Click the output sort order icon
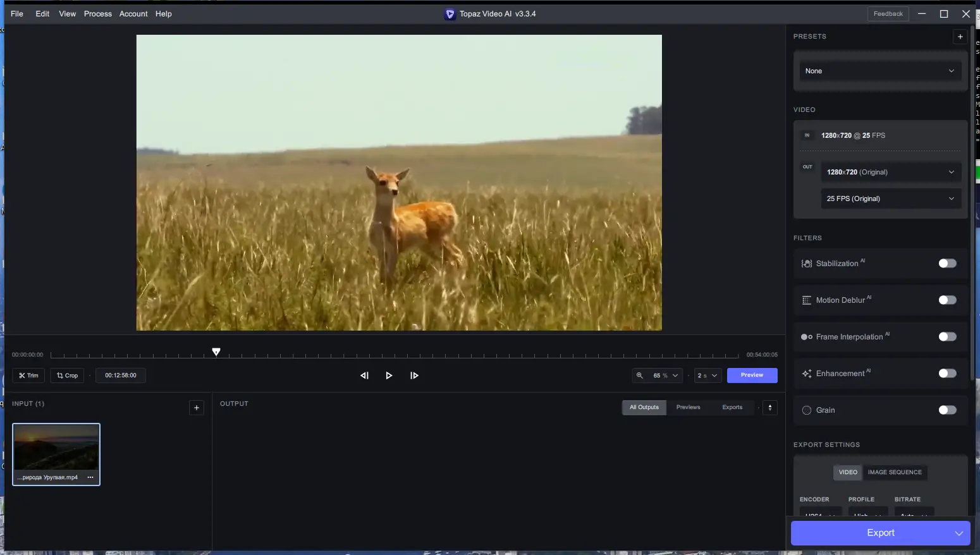The image size is (980, 555). pos(769,408)
